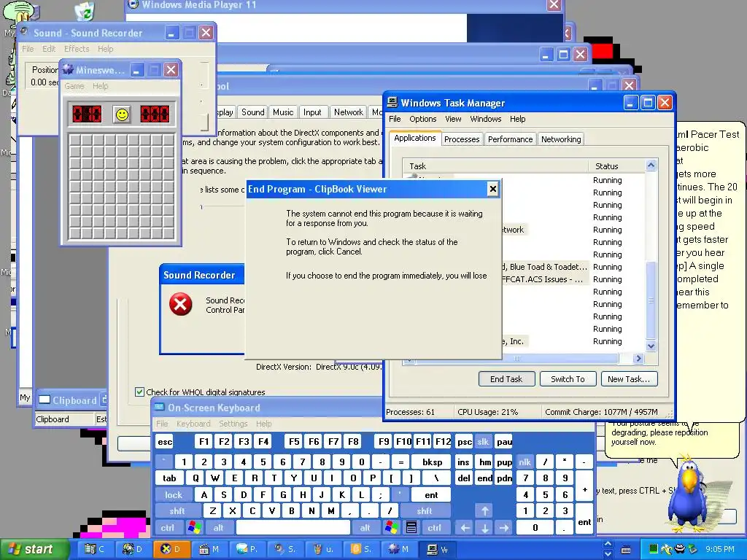Viewport: 747px width, 560px height.
Task: Click the down arrow key on On-Screen Keyboard
Action: coord(484,527)
